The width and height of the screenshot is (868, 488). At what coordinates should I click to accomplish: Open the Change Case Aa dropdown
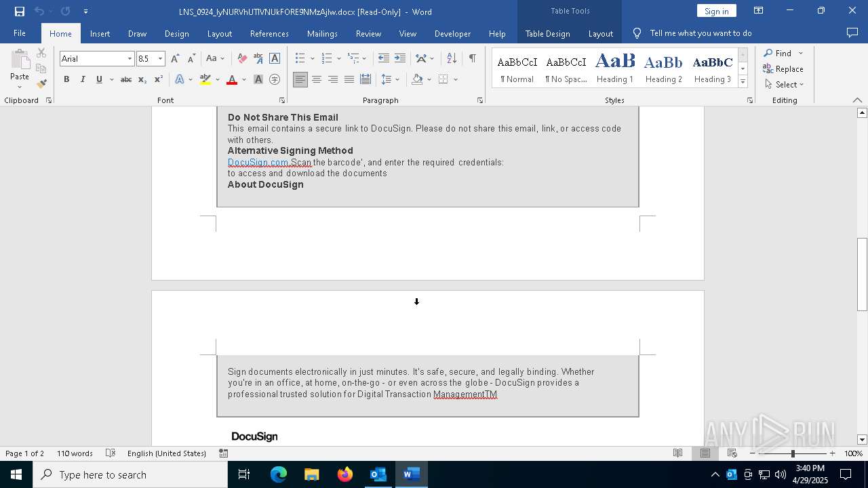(215, 59)
